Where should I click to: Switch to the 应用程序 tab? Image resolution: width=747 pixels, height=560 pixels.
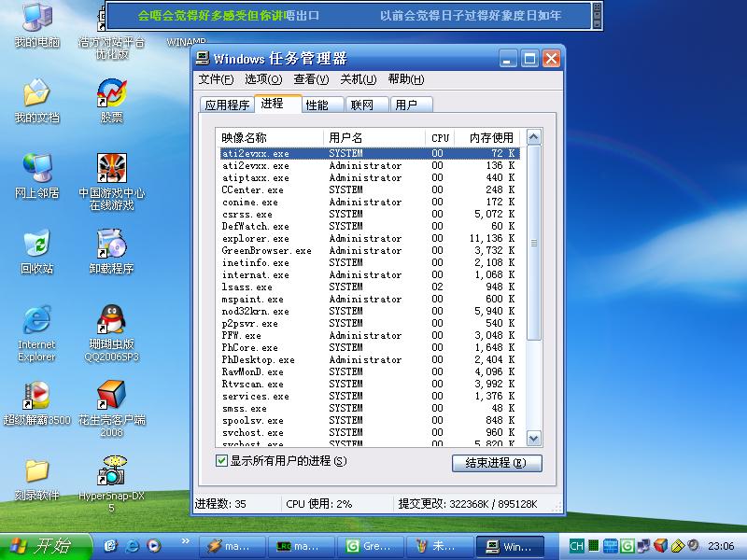pos(227,105)
